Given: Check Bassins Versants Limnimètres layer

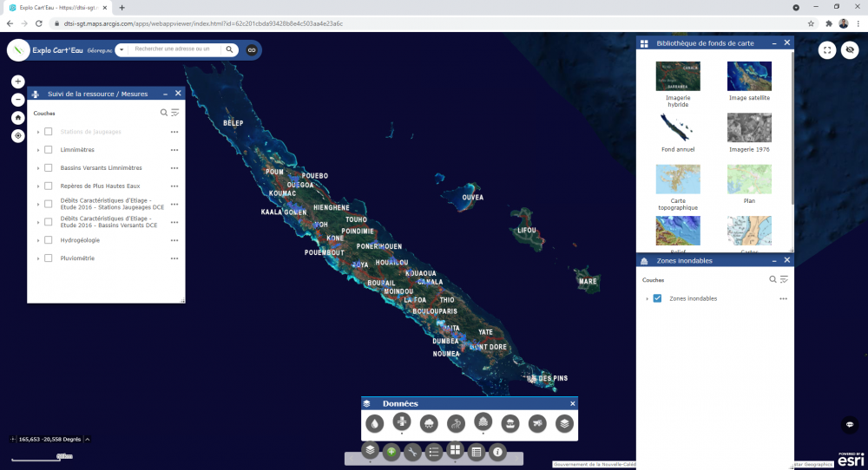Looking at the screenshot, I should pos(48,168).
